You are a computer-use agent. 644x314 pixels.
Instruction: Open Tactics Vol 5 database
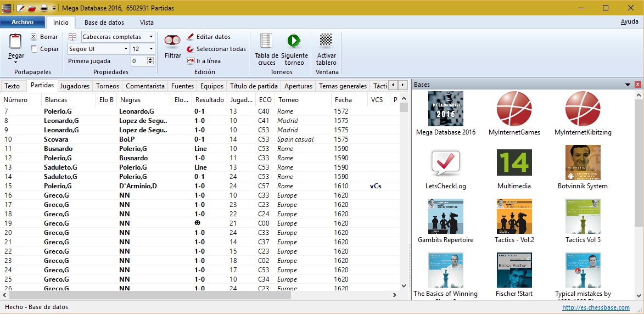tap(583, 216)
